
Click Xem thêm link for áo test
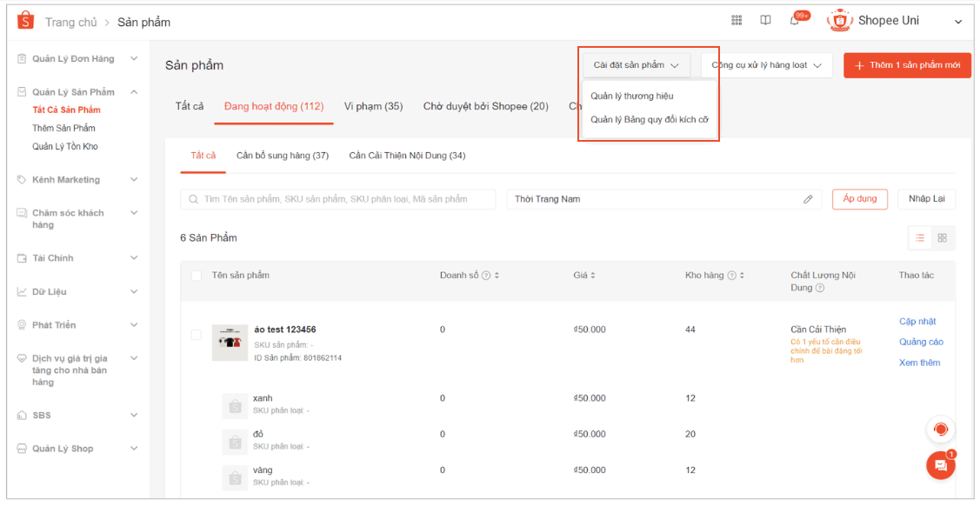tap(919, 363)
